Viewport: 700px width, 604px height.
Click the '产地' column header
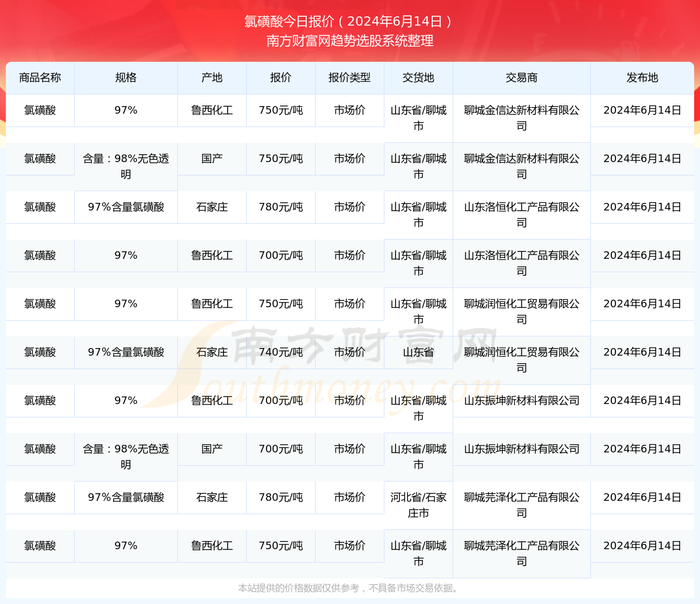tap(212, 78)
